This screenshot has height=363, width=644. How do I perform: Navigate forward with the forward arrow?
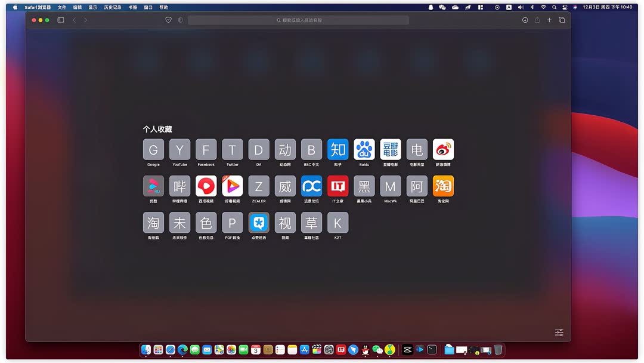[x=85, y=20]
